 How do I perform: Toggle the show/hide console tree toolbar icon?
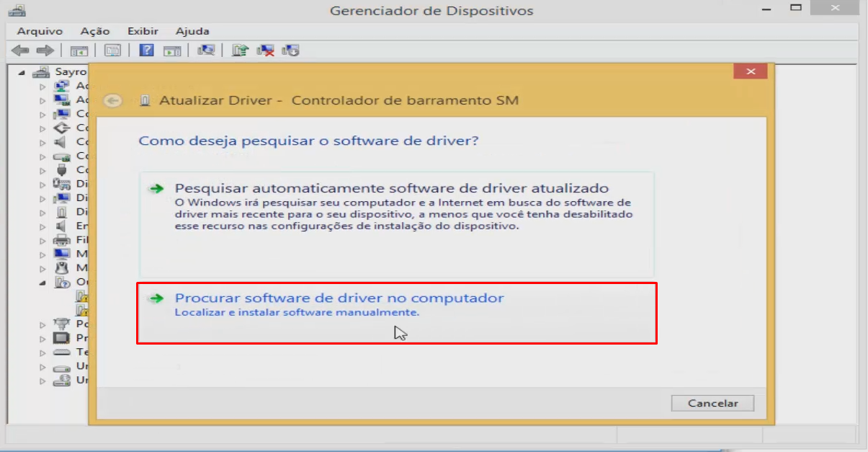pos(79,50)
